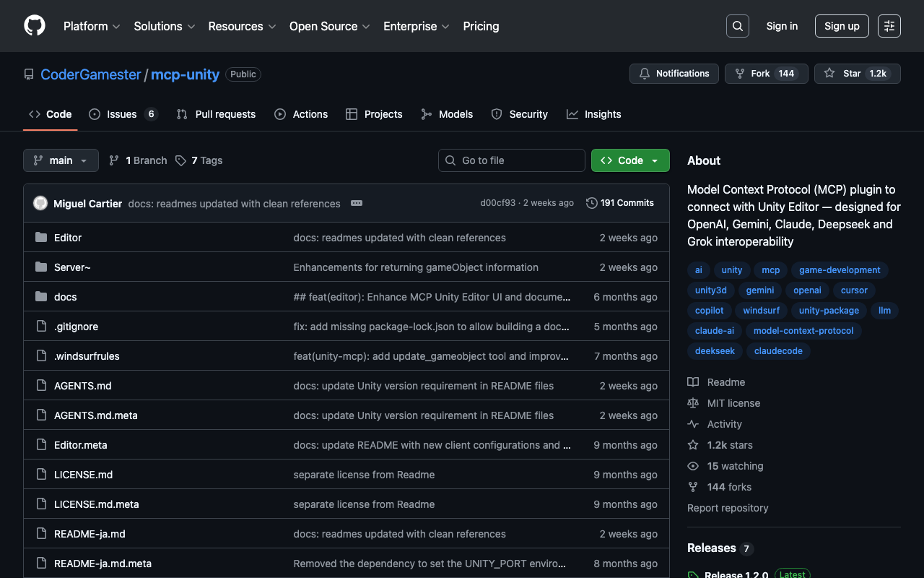Switch to the Issues tab

point(122,114)
